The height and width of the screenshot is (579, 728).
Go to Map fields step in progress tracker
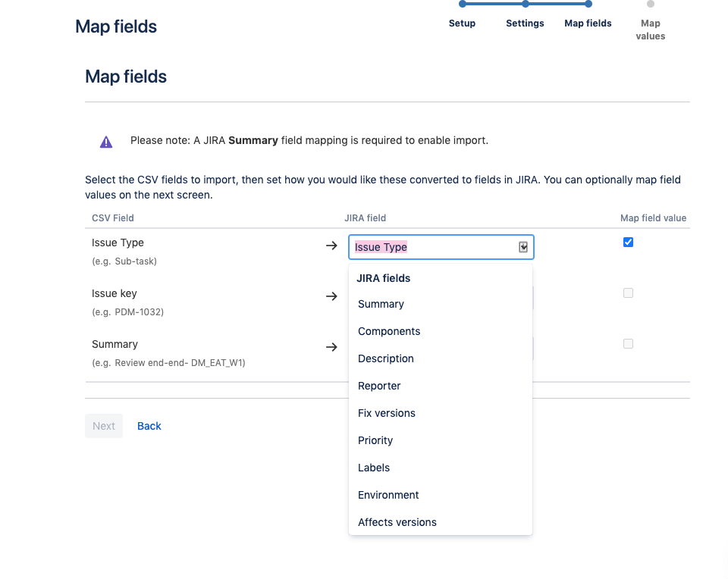point(588,23)
